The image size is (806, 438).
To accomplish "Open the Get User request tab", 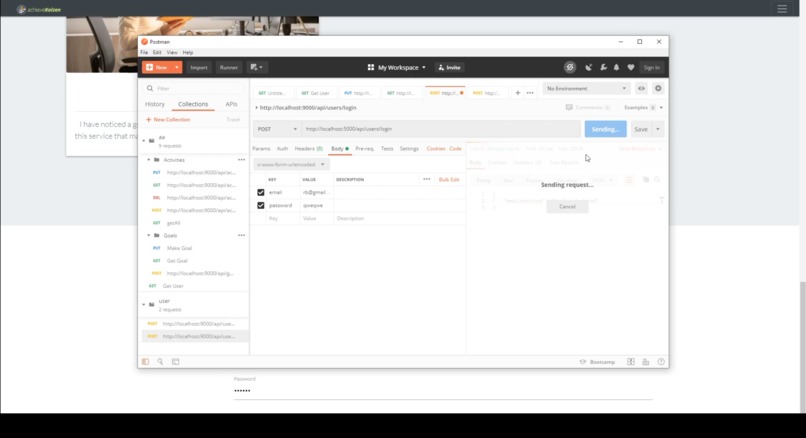I will 316,93.
